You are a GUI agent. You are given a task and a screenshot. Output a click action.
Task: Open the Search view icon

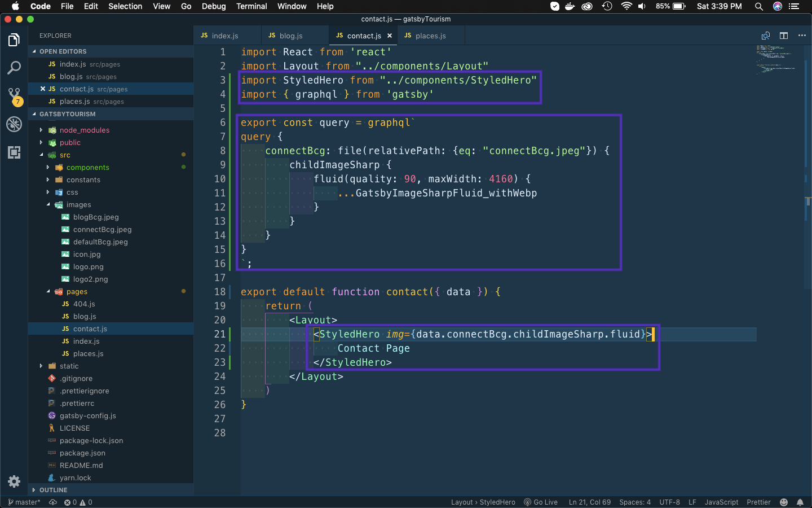pyautogui.click(x=14, y=68)
